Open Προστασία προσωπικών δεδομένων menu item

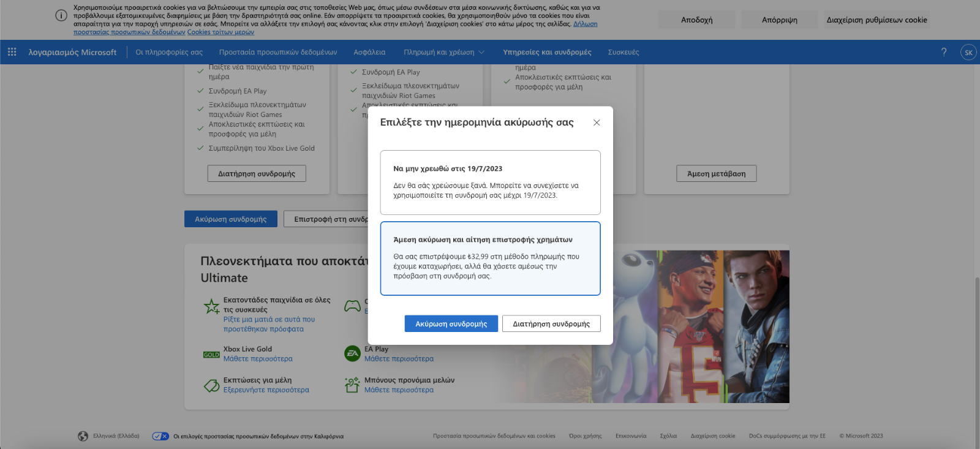278,52
